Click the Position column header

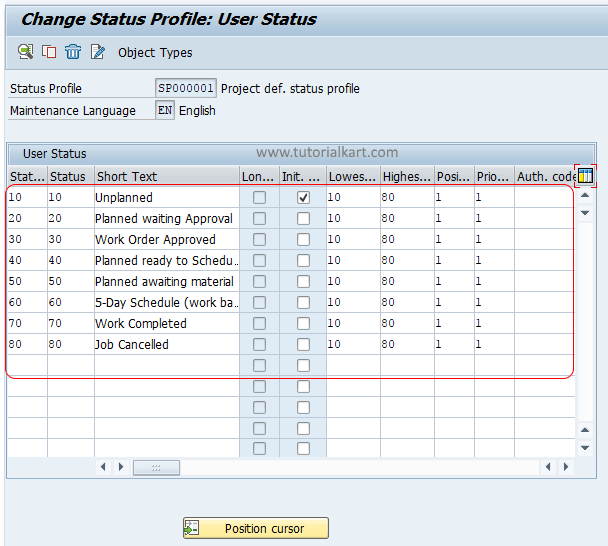[454, 176]
